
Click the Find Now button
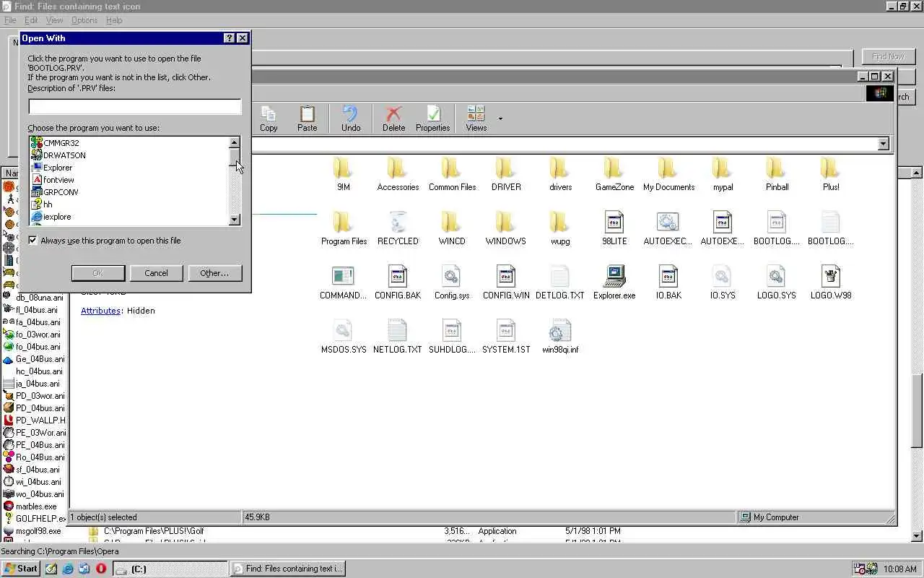[x=888, y=57]
